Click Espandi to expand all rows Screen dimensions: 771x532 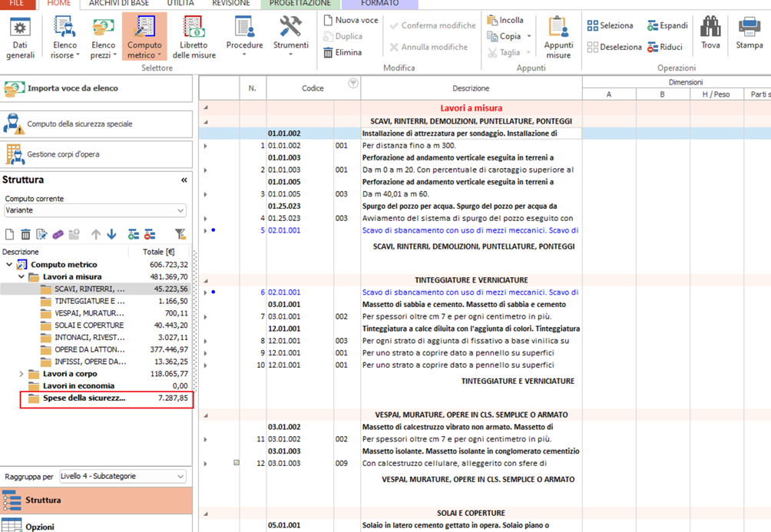point(667,25)
